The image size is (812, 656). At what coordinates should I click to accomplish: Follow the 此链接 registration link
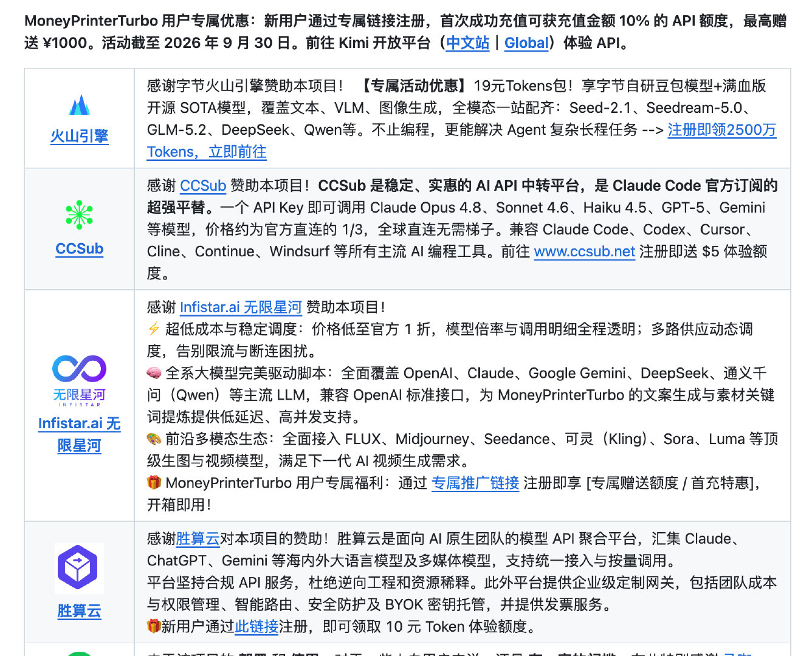256,626
